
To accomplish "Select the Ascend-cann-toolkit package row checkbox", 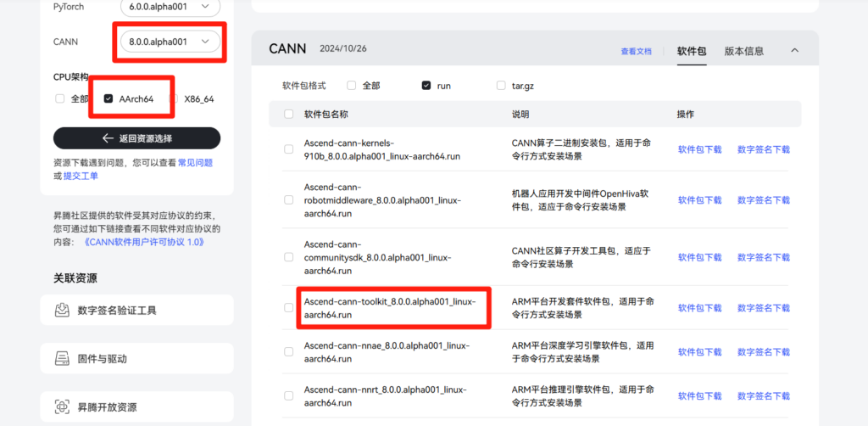I will click(289, 308).
